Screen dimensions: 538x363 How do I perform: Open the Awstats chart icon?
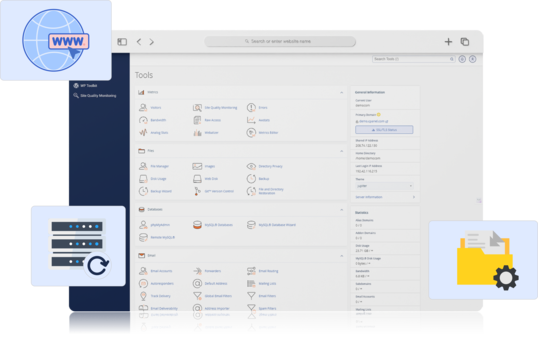click(x=251, y=120)
